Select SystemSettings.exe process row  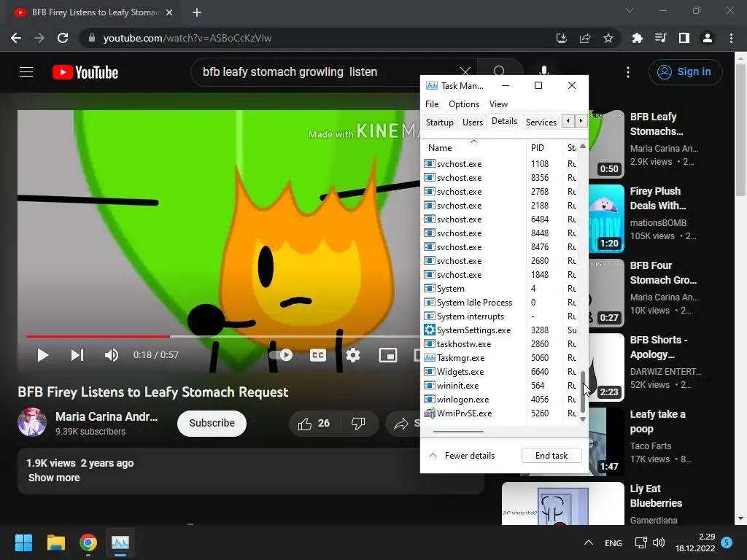(x=500, y=330)
